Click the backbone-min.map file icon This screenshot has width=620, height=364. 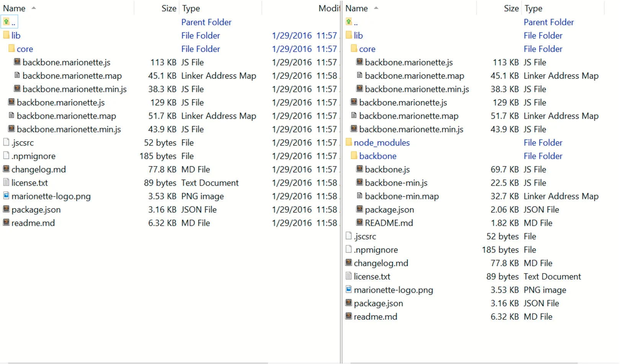tap(360, 196)
